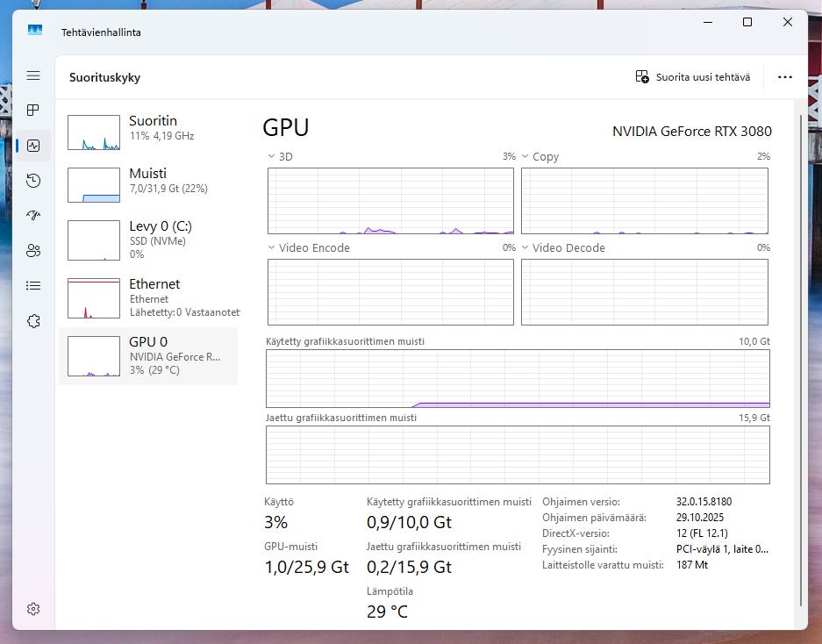Click the Levy 0 mini graph thumbnail
Viewport: 822px width, 644px height.
pyautogui.click(x=94, y=240)
